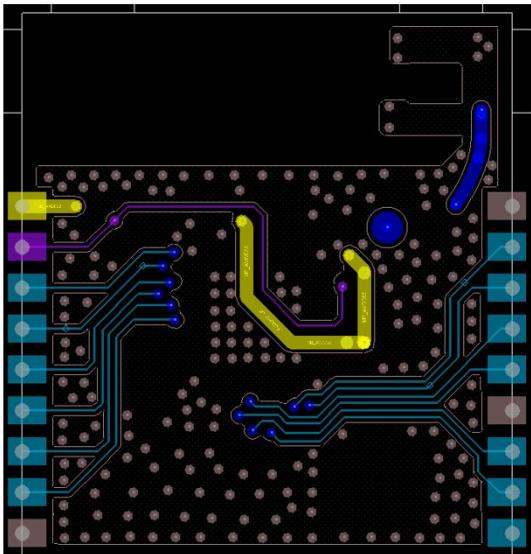Click the yellow pad on the left edge
Screen dimensions: 531x554
point(27,206)
